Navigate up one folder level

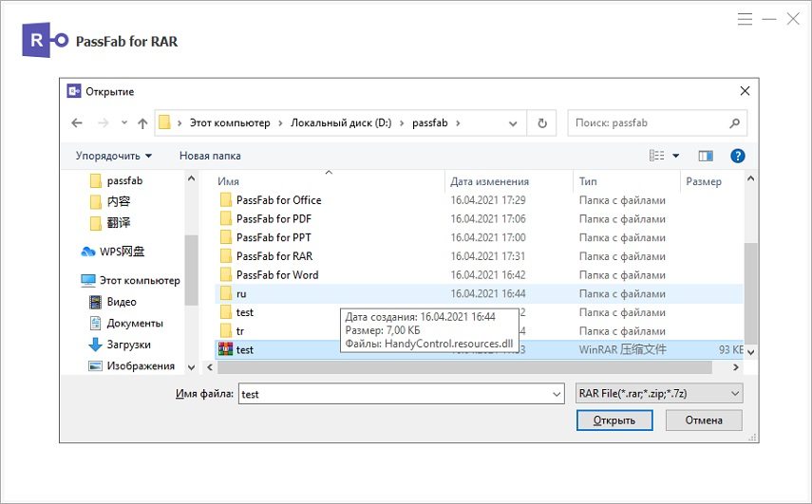pyautogui.click(x=142, y=122)
